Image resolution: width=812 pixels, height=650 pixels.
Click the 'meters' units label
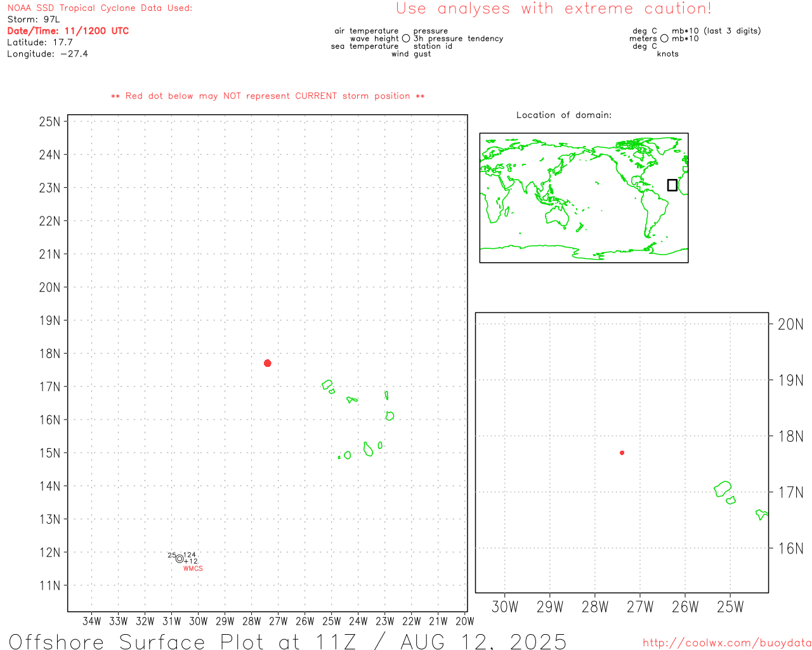point(643,39)
